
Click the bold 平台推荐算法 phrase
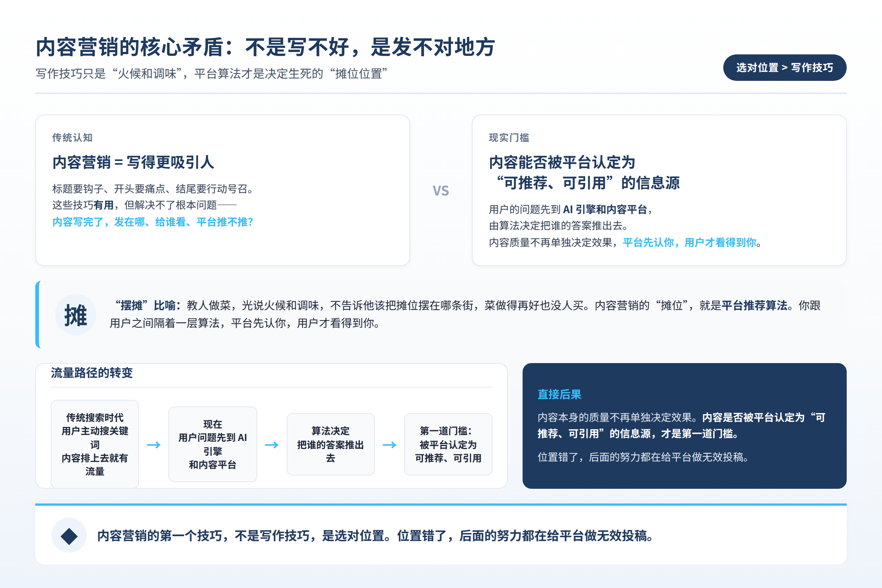[754, 305]
